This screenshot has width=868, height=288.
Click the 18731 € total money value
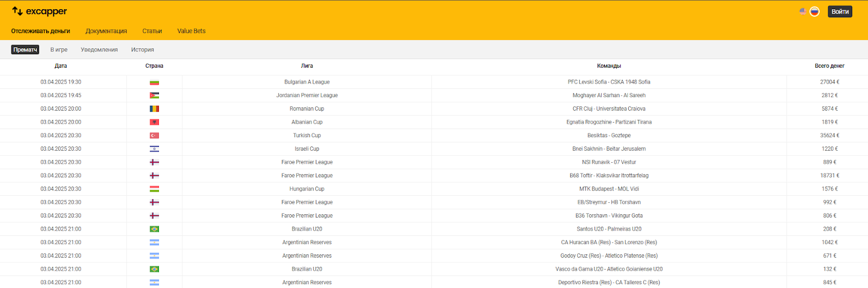pos(829,176)
